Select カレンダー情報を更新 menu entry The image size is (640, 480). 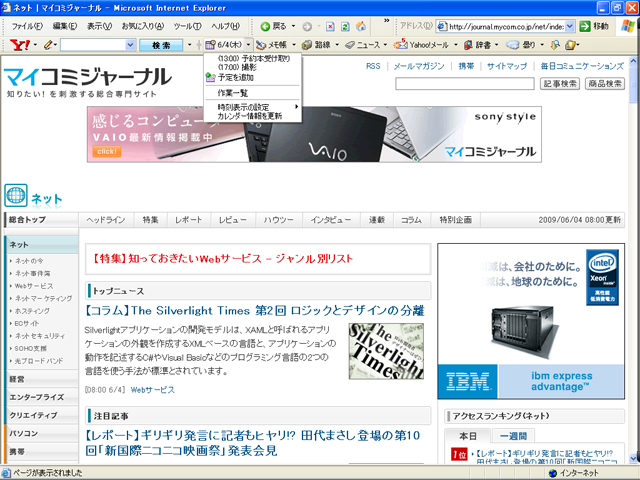pos(252,116)
